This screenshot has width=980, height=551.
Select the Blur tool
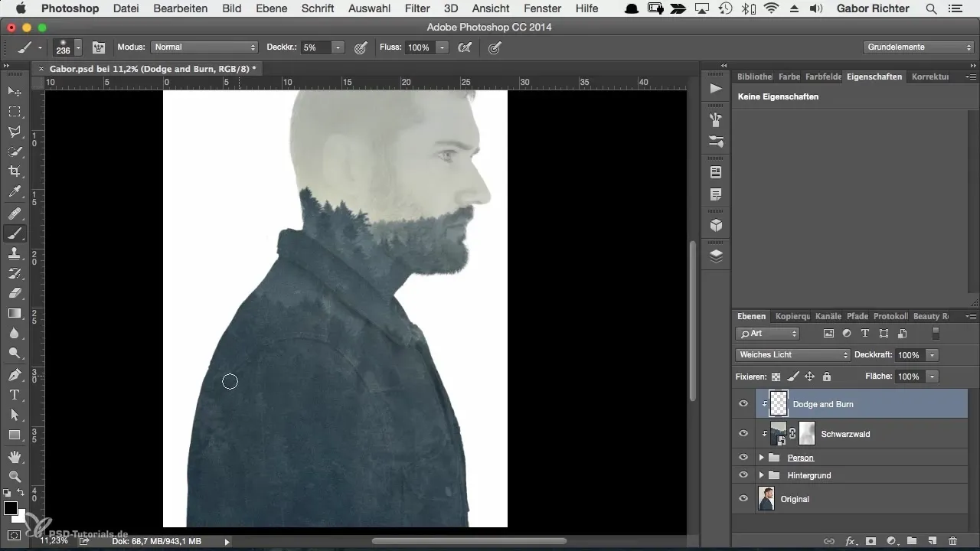[x=15, y=333]
